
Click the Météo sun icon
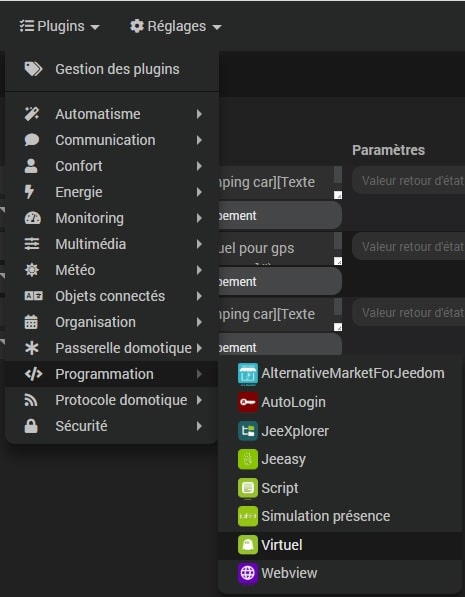pyautogui.click(x=32, y=270)
